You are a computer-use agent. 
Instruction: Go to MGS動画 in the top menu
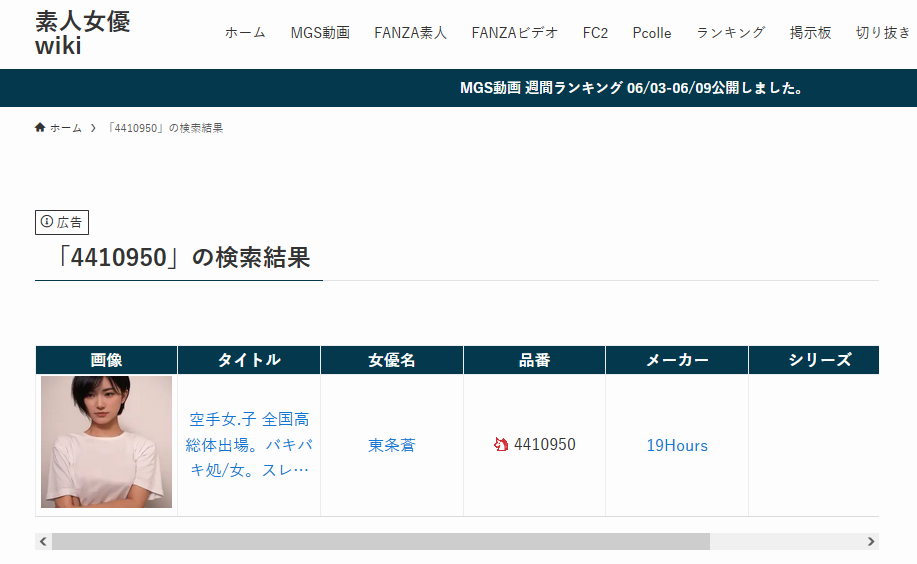pyautogui.click(x=320, y=33)
